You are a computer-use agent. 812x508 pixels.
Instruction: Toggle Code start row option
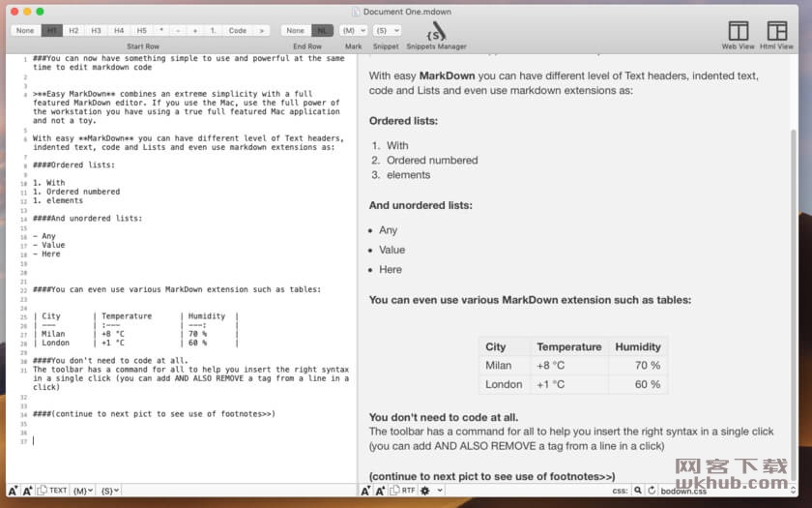(238, 31)
